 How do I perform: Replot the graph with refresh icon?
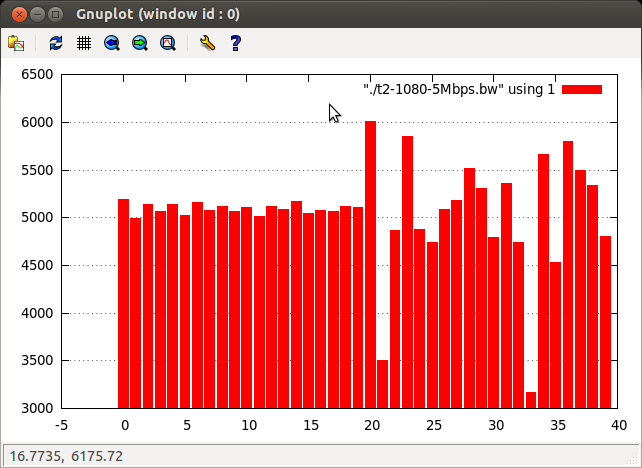click(56, 43)
